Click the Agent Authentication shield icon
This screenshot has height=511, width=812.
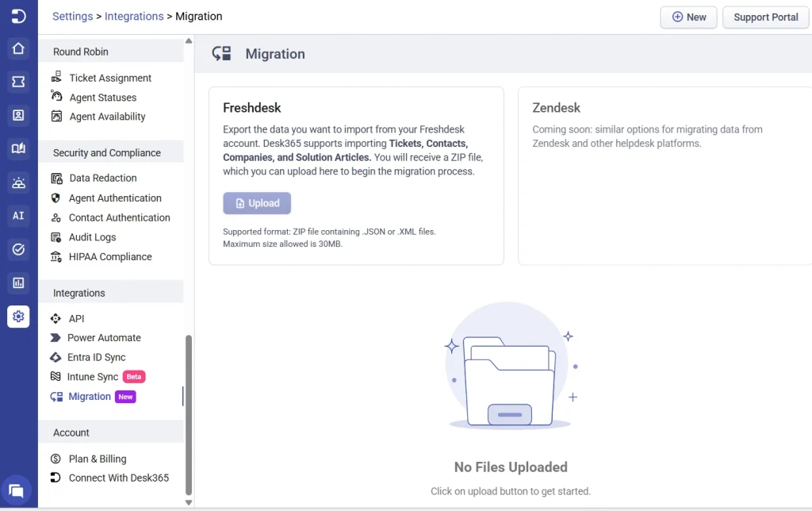tap(56, 198)
